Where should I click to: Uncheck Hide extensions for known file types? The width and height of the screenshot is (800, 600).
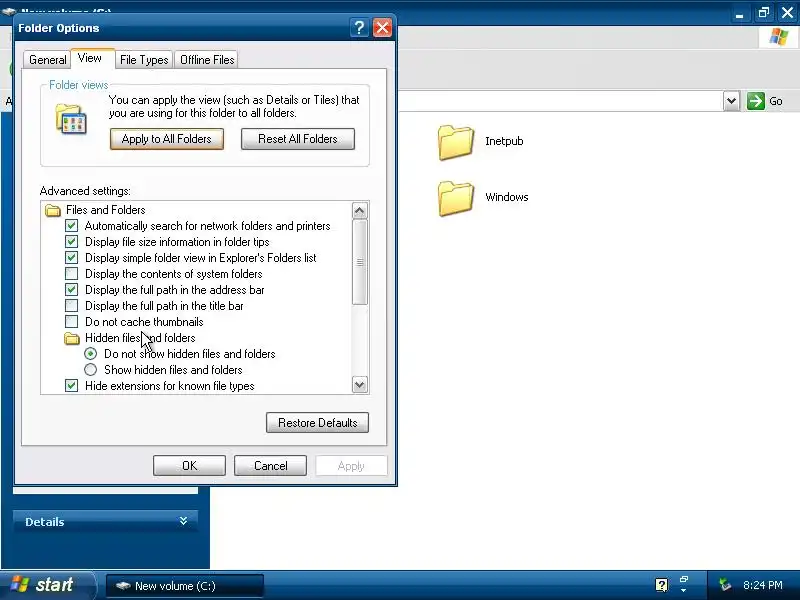point(71,386)
